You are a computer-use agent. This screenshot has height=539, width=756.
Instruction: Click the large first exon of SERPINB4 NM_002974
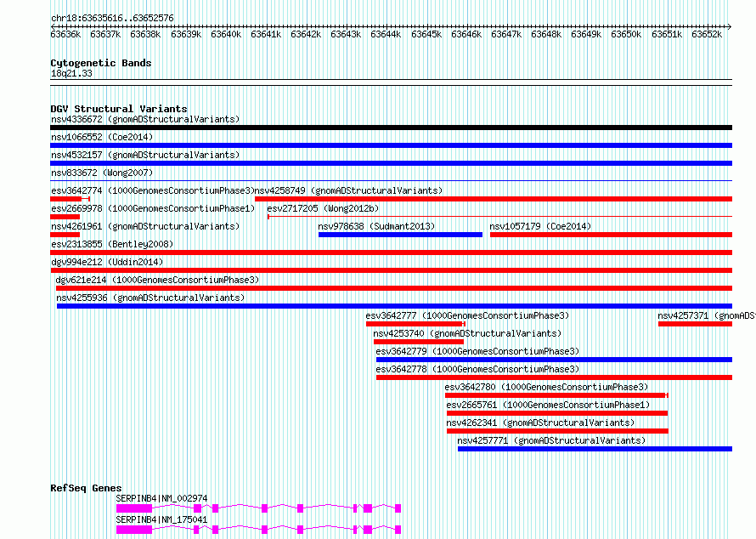(134, 508)
